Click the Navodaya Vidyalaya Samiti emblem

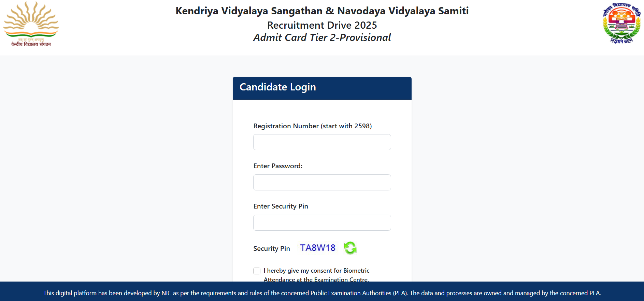[621, 23]
